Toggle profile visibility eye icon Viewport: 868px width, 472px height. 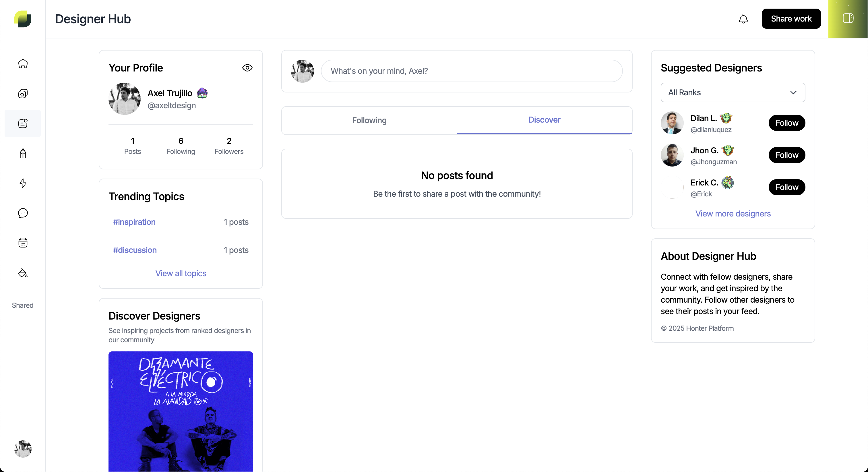tap(247, 68)
